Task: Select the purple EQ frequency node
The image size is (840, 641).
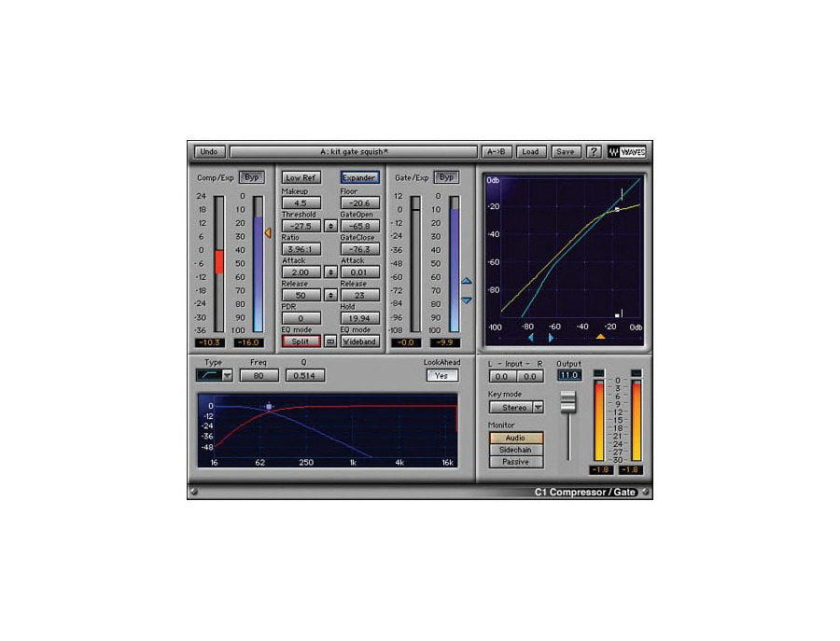Action: (269, 407)
